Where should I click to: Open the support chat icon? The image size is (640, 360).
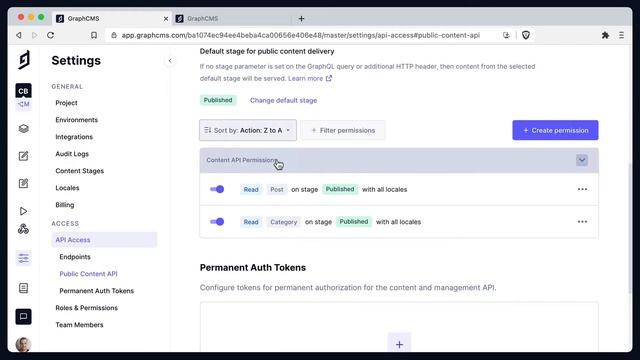pos(23,316)
